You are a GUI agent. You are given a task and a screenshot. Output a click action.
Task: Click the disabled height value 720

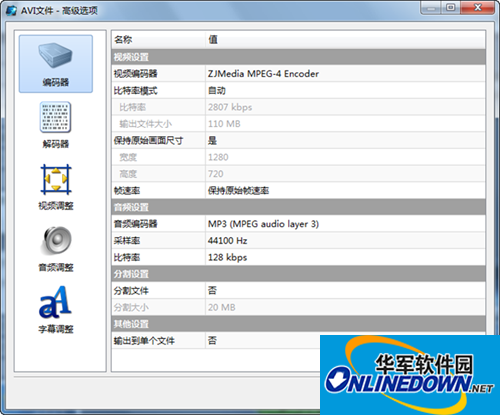click(215, 174)
